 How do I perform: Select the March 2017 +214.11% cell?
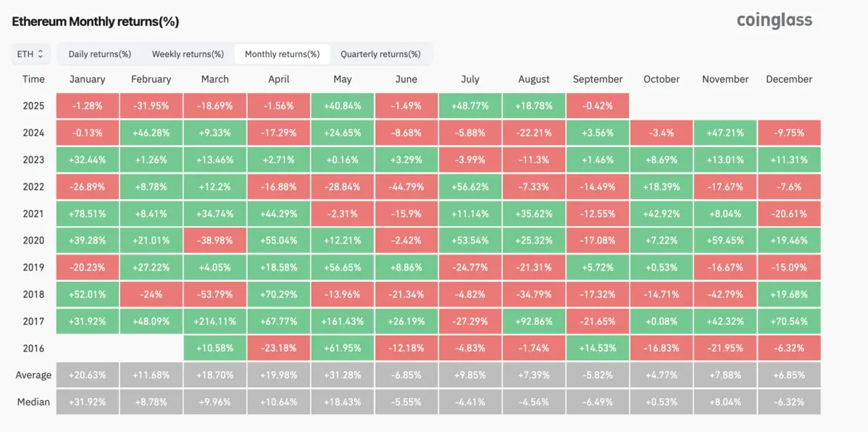[215, 321]
